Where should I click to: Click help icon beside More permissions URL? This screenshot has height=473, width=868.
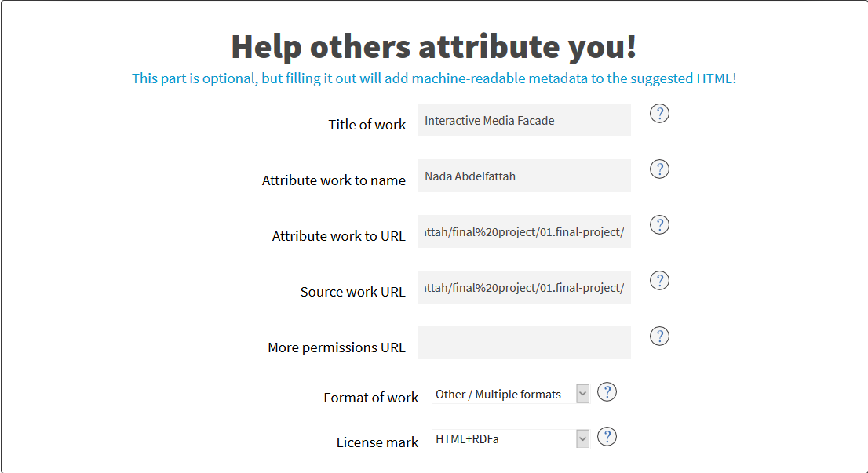[x=659, y=337]
